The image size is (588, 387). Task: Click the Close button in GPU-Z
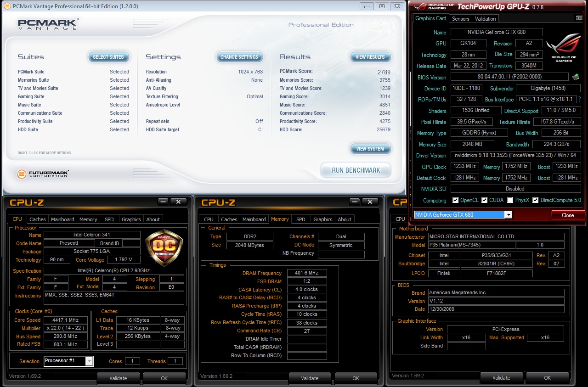568,215
